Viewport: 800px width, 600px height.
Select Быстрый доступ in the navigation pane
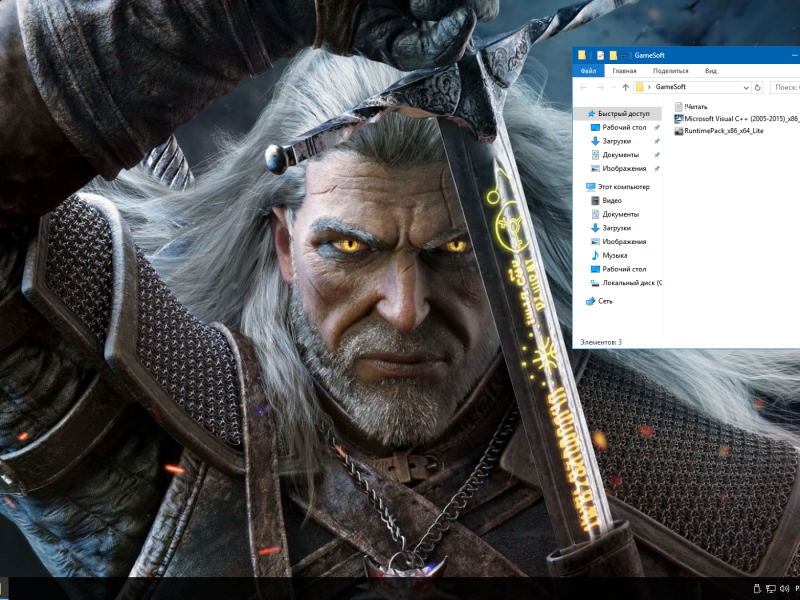pos(618,113)
